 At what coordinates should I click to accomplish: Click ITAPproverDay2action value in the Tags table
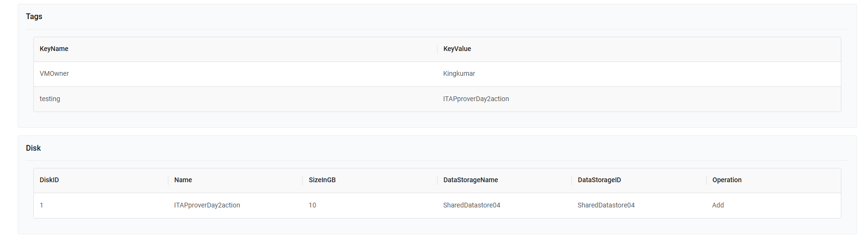(476, 99)
